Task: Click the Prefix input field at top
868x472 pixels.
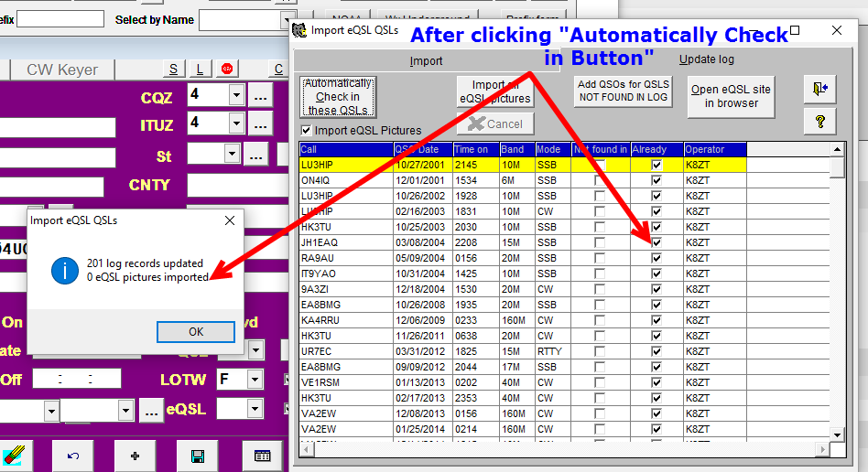Action: [x=60, y=19]
